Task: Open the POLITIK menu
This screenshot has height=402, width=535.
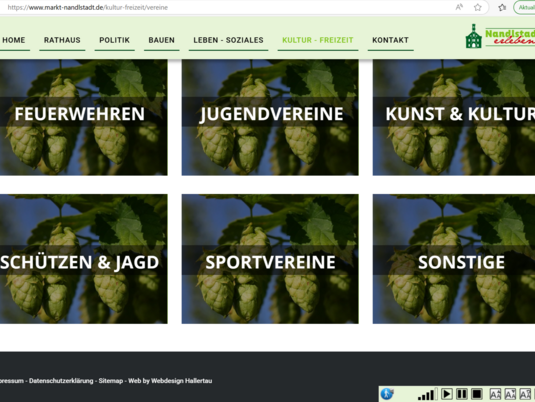Action: point(115,40)
